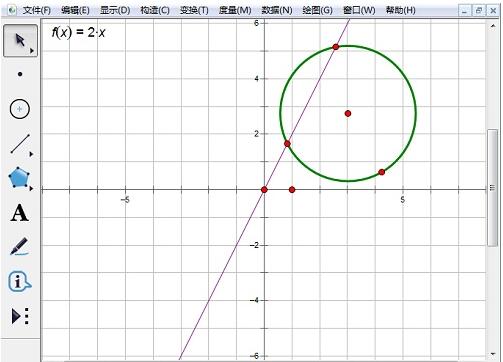Open the Information tool
The image size is (503, 362).
19,282
